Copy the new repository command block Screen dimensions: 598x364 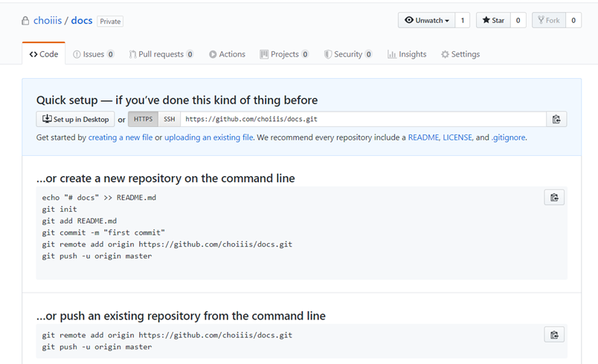[554, 198]
